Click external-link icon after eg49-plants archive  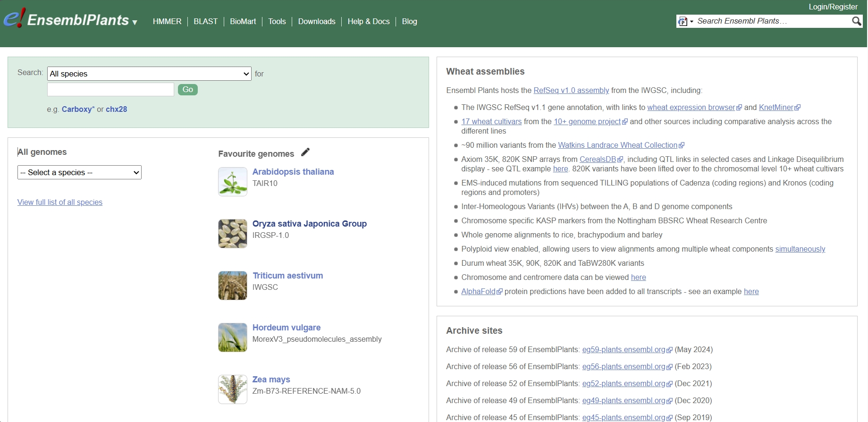669,401
